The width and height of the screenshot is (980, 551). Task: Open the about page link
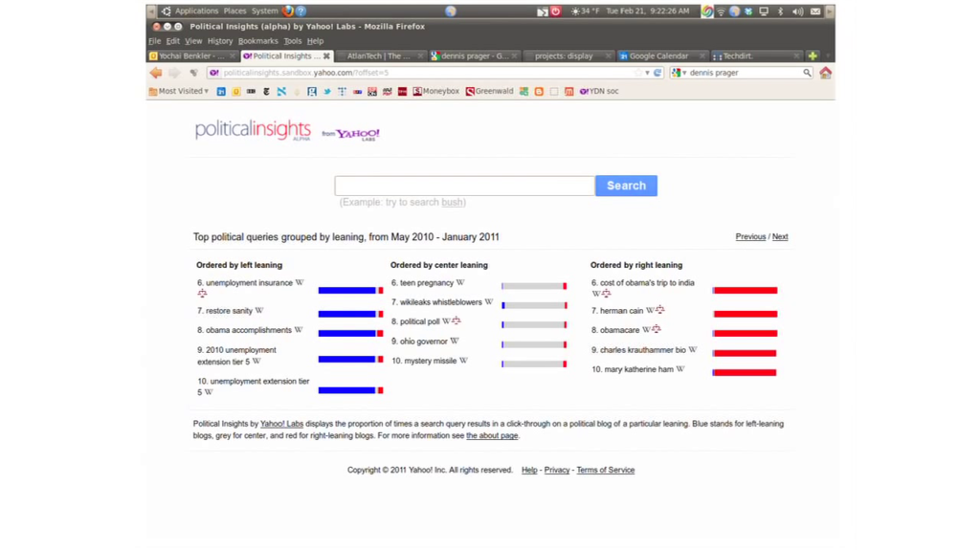point(492,435)
